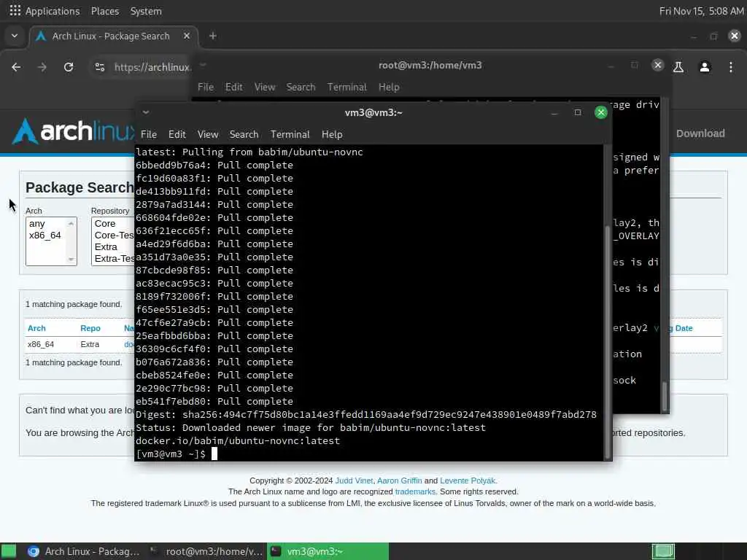Open File menu in vm3@vm3 terminal
This screenshot has width=747, height=560.
click(149, 134)
